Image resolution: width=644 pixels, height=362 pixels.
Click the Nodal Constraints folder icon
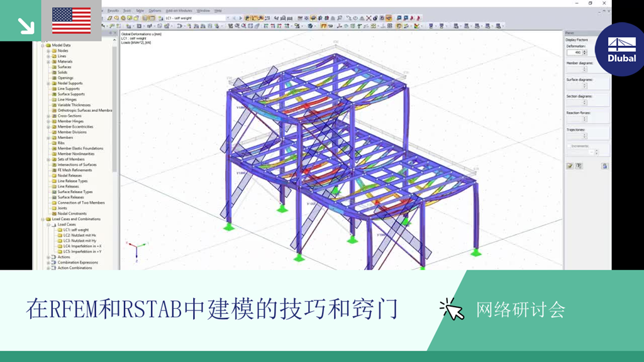pos(54,214)
